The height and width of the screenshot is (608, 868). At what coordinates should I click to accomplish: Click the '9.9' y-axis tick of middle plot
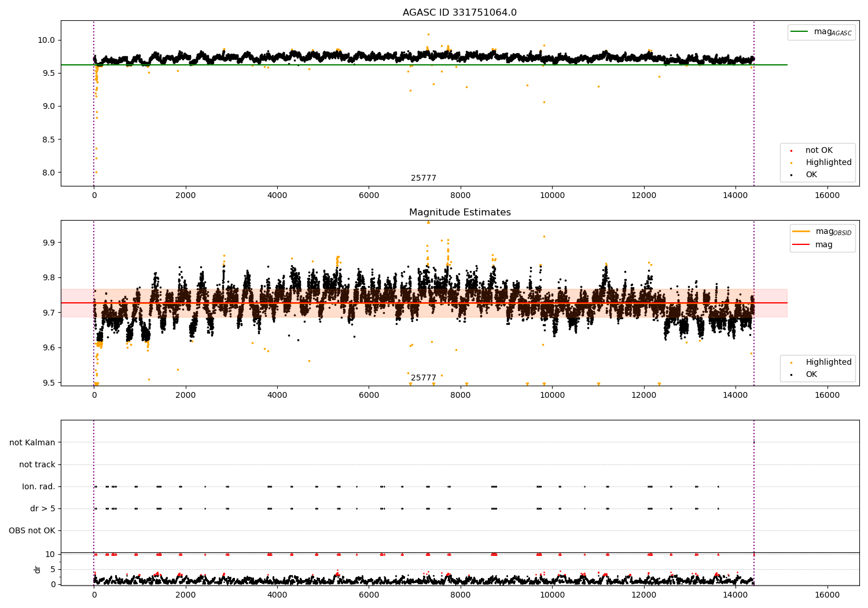49,242
